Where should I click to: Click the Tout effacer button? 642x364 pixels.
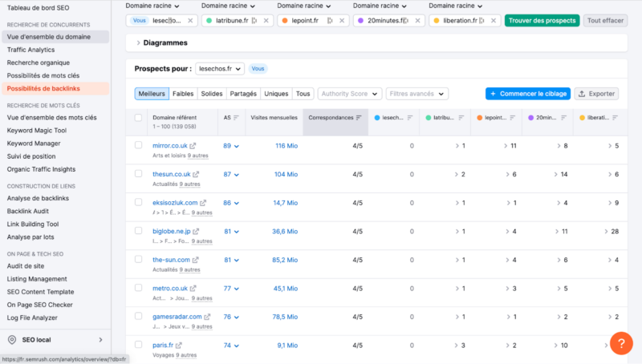(605, 21)
